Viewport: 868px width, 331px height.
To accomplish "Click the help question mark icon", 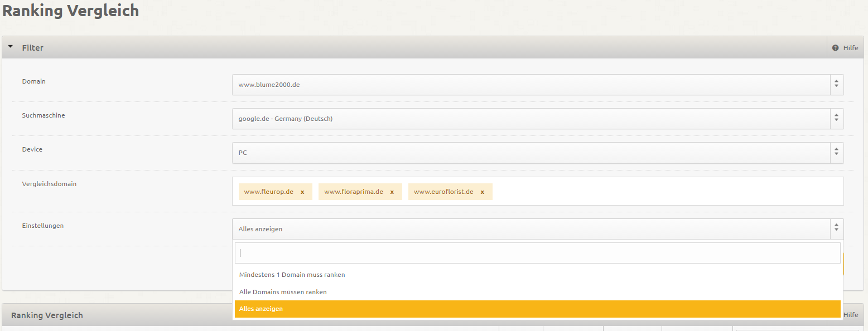I will [835, 48].
